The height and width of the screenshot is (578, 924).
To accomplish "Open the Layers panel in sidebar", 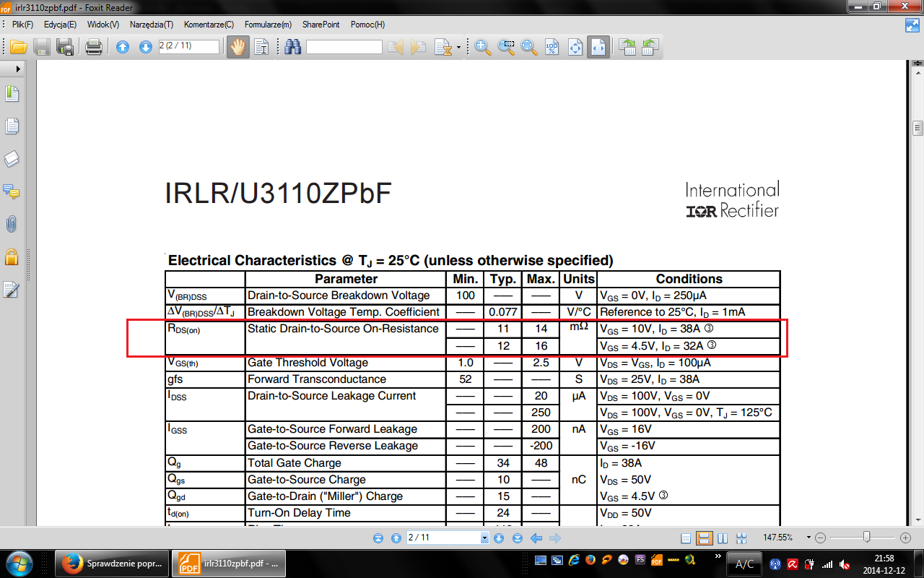I will point(12,159).
